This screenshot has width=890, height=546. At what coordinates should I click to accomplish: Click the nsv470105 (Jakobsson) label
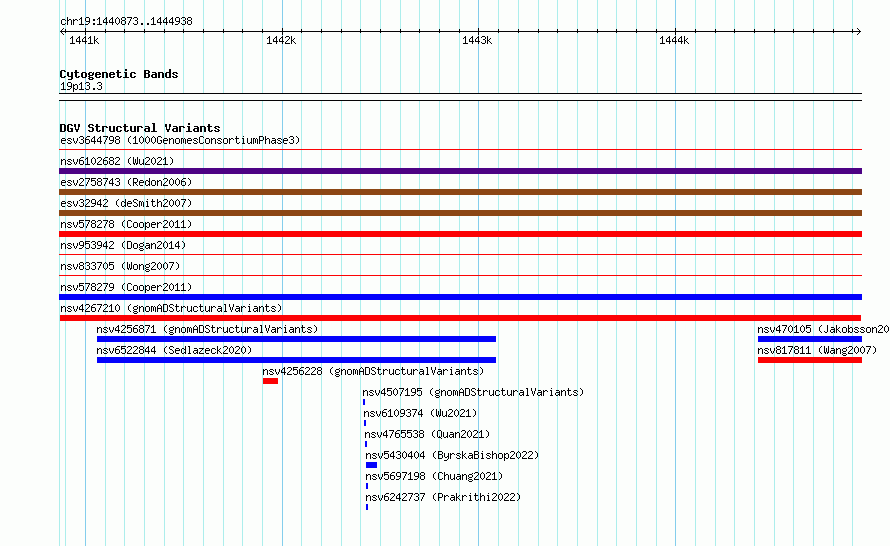pos(823,329)
